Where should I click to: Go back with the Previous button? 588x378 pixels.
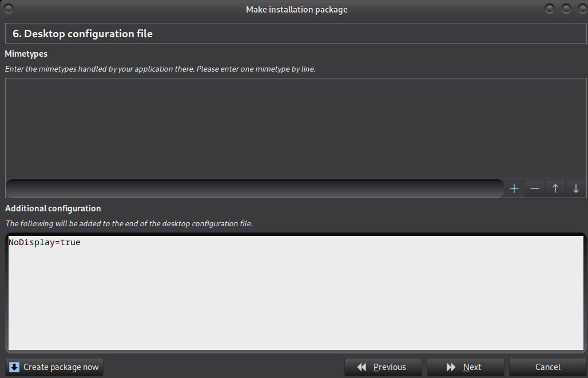(383, 367)
